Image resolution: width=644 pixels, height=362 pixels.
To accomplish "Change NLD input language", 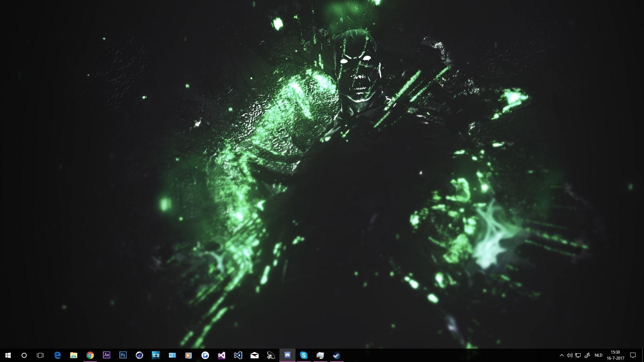I will (598, 355).
